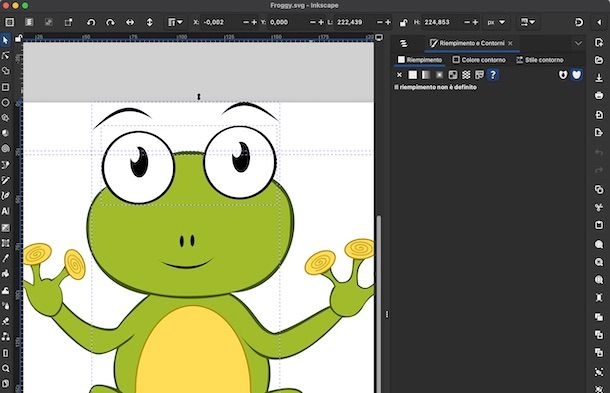Print the document from command bar
The height and width of the screenshot is (393, 610).
tap(599, 95)
